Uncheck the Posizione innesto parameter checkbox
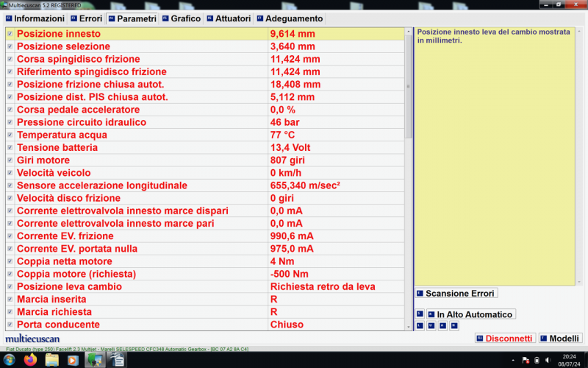Viewport: 588px width, 368px height. coord(10,34)
